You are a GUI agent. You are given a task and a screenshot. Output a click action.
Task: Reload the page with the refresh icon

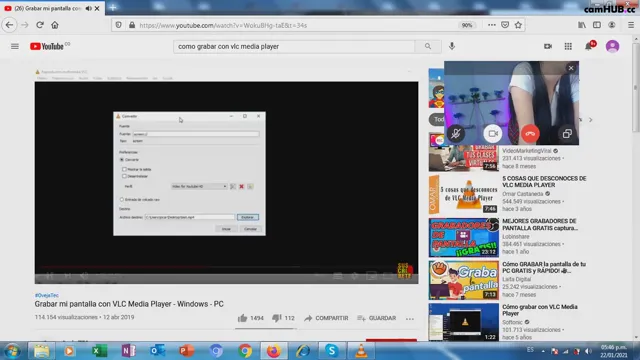click(x=40, y=25)
